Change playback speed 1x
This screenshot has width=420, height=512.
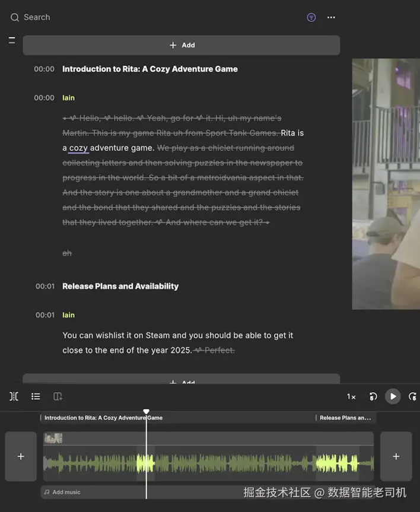[351, 396]
